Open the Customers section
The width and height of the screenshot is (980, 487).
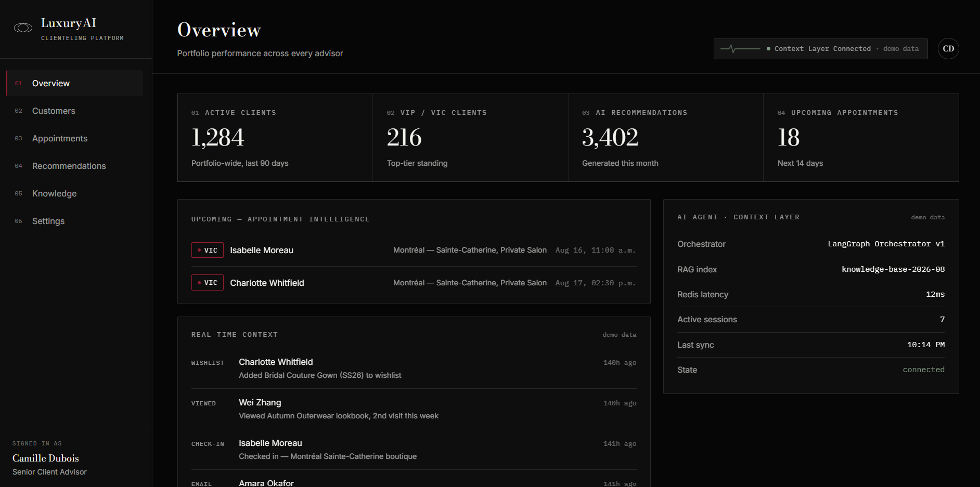coord(74,111)
